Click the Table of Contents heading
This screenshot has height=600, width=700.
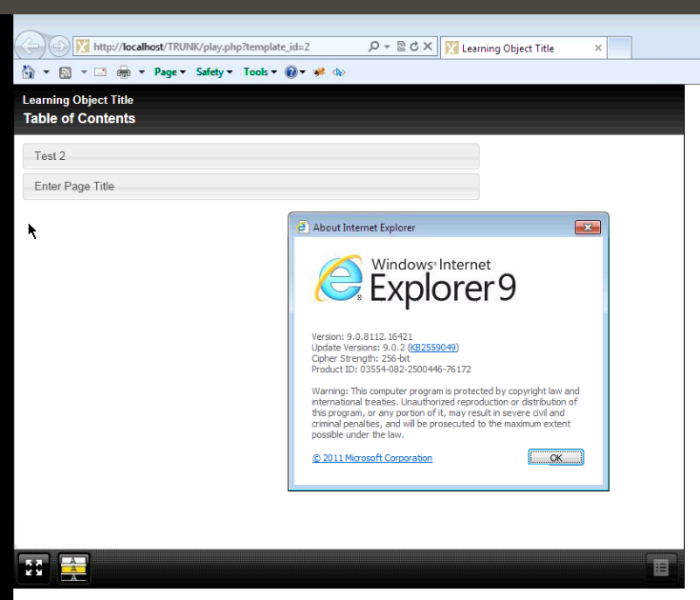[x=79, y=118]
